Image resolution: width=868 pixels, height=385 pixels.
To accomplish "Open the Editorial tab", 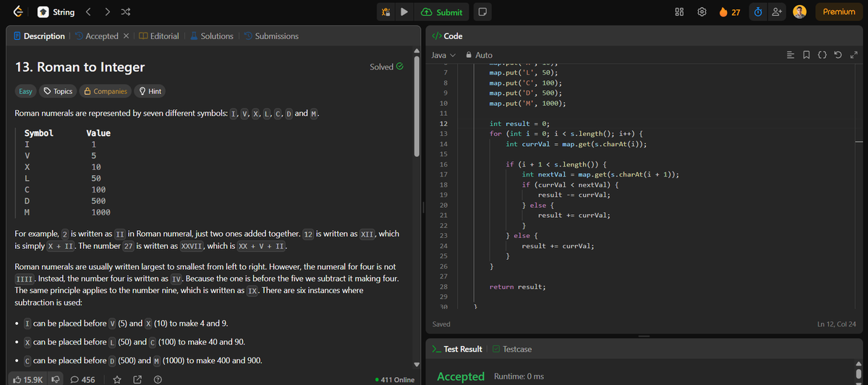I will (159, 36).
